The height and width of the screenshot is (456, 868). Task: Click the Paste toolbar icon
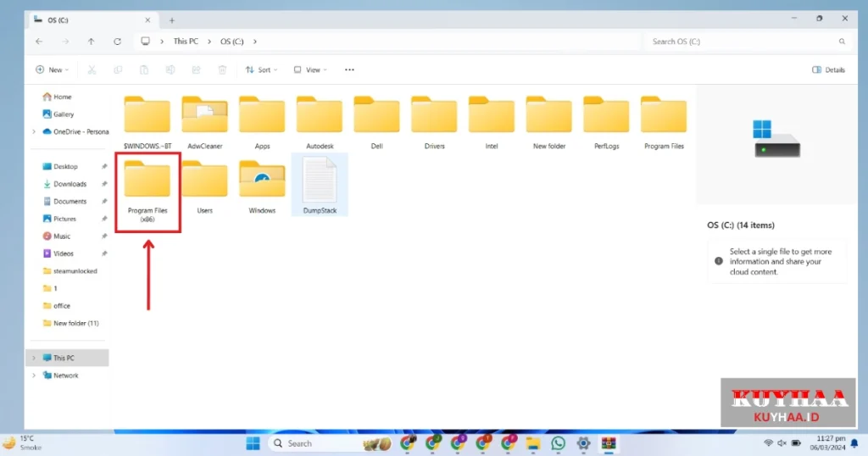tap(144, 70)
